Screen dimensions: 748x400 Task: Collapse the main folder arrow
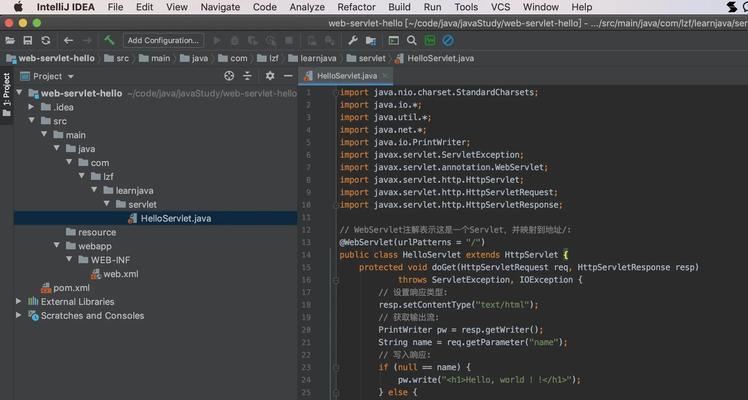click(44, 134)
